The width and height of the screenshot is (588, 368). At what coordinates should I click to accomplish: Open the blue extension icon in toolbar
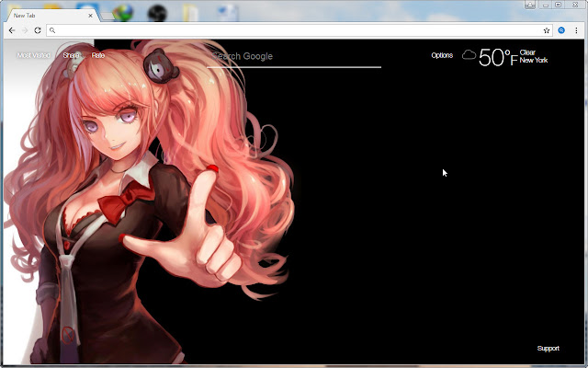click(x=561, y=30)
